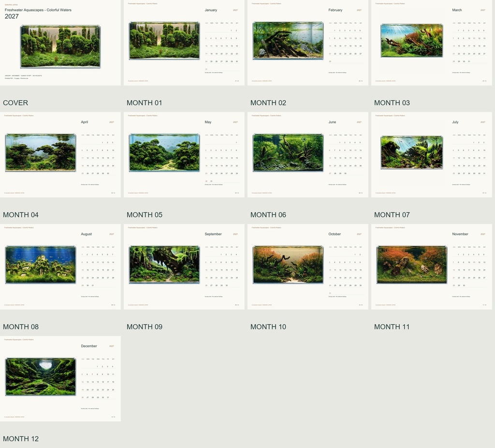Open the November calendar page thumbnail
This screenshot has width=495, height=448.
(x=432, y=267)
